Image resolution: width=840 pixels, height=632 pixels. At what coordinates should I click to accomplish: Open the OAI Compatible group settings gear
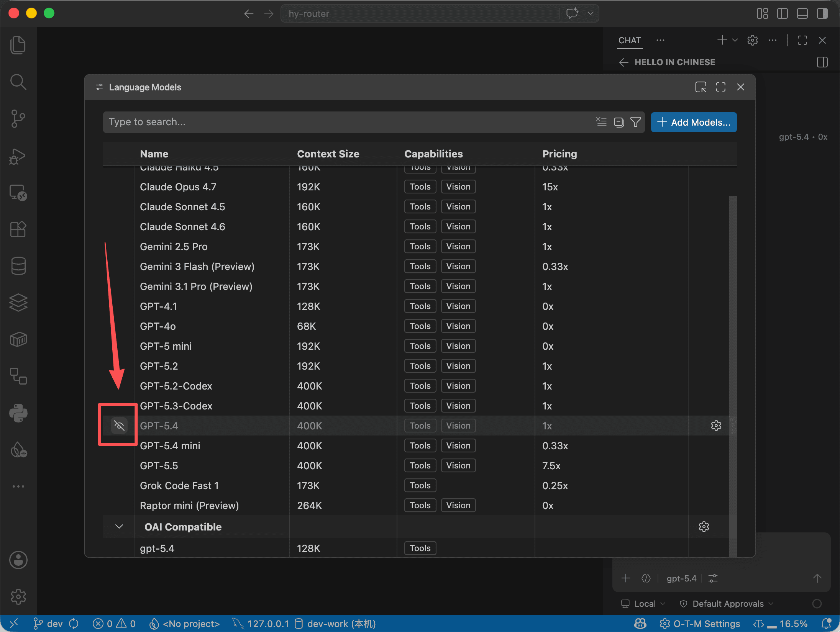click(704, 527)
